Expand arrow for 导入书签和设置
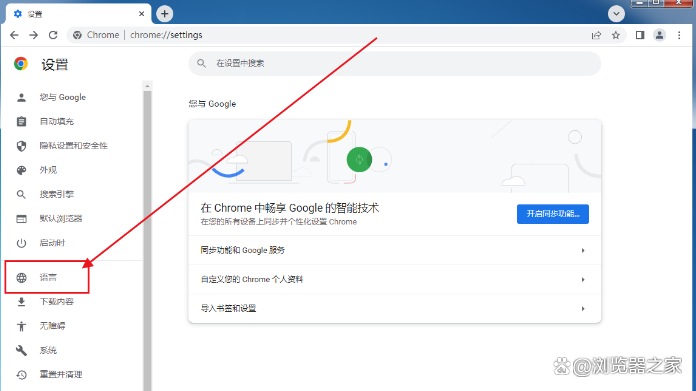696x391 pixels. (x=583, y=308)
